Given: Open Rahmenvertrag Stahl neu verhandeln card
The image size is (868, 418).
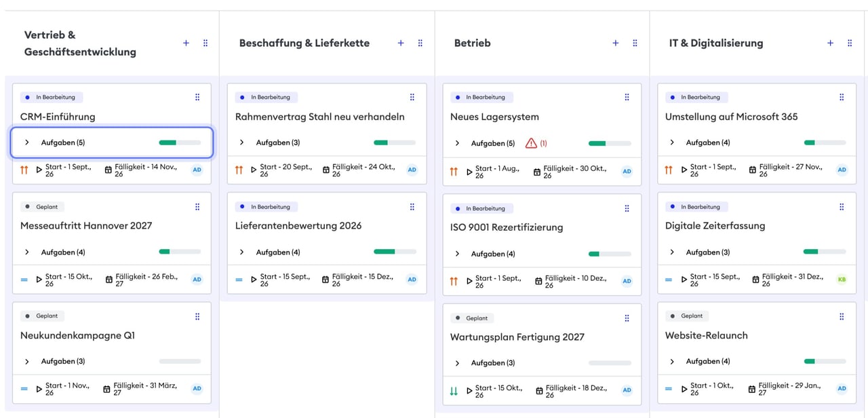Looking at the screenshot, I should 320,117.
